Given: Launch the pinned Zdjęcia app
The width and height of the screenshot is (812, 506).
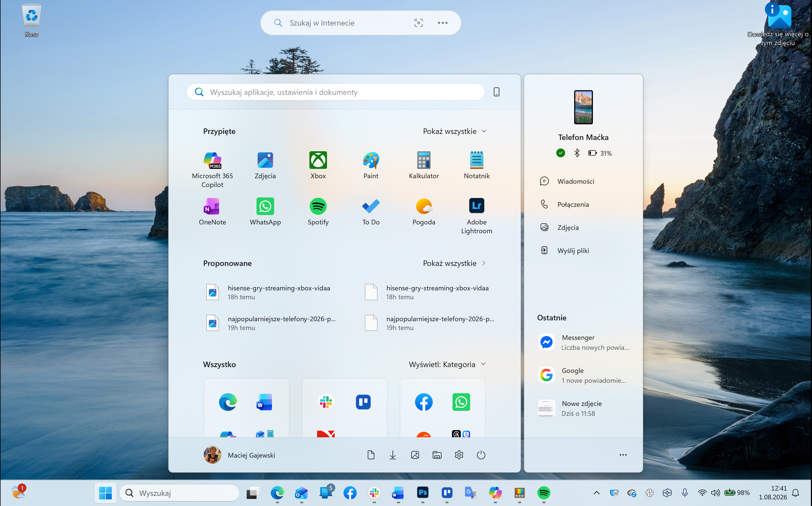Looking at the screenshot, I should pos(265,166).
